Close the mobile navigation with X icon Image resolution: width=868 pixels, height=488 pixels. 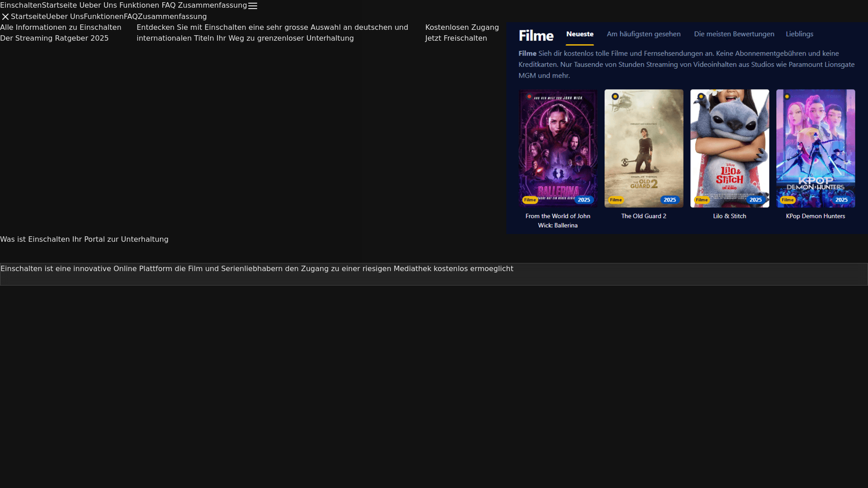[x=5, y=17]
